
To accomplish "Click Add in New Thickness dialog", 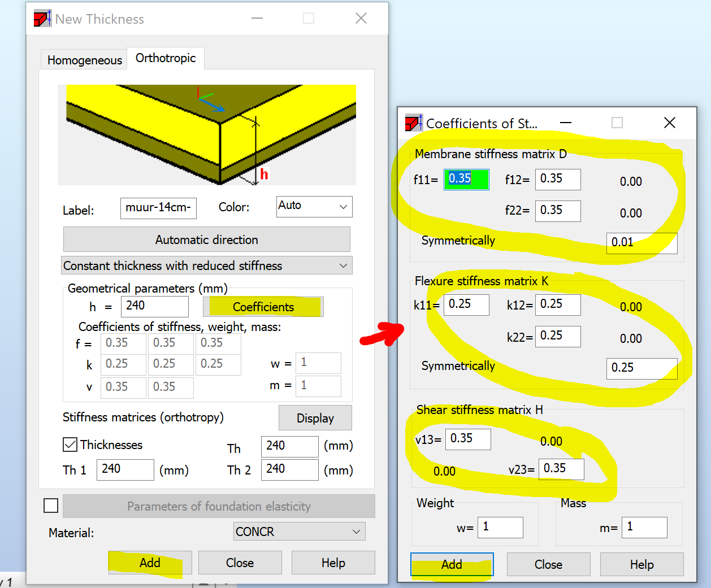I will 150,563.
